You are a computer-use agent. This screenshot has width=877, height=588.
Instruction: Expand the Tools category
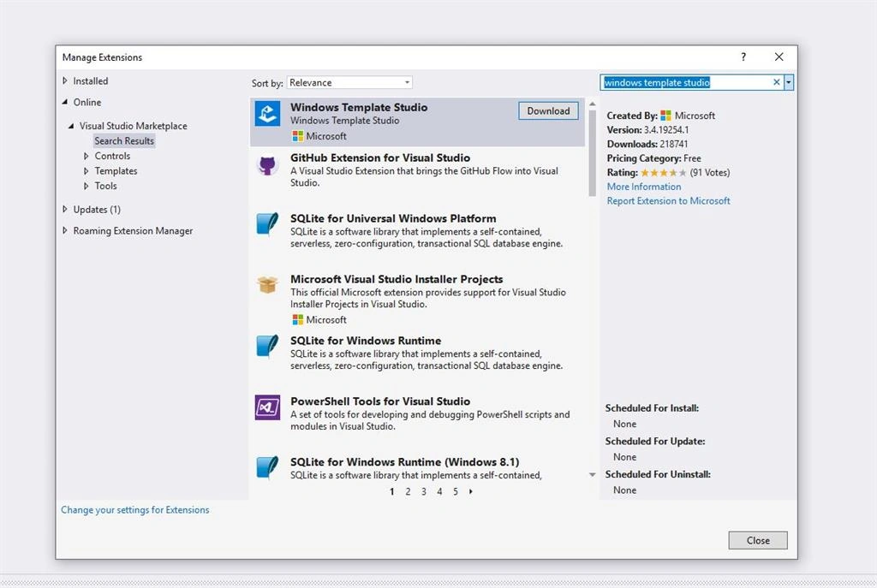tap(87, 186)
